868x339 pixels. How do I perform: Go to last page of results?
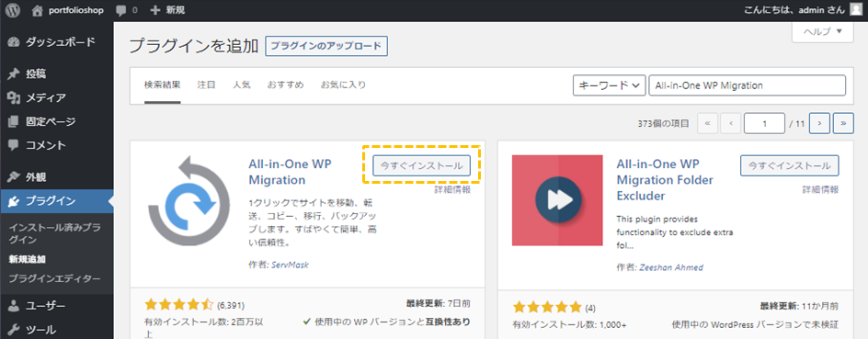843,124
